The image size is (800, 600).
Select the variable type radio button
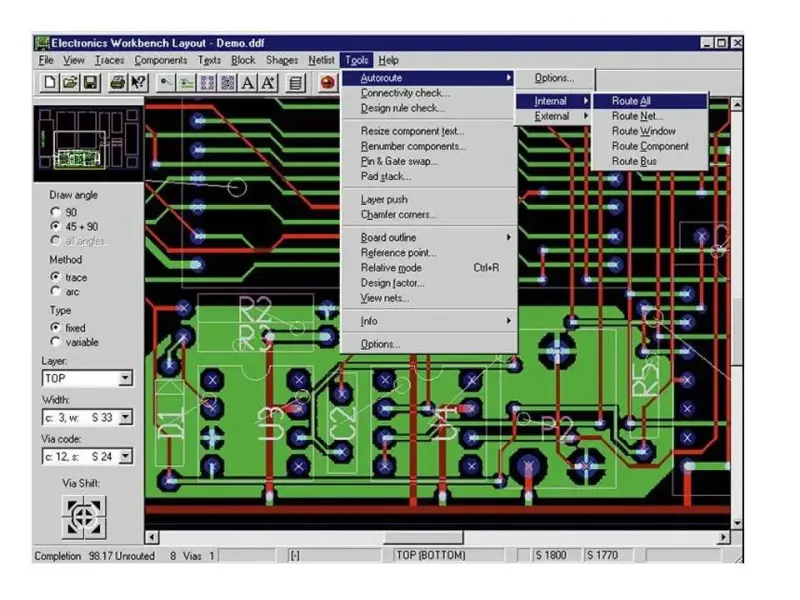pos(56,342)
